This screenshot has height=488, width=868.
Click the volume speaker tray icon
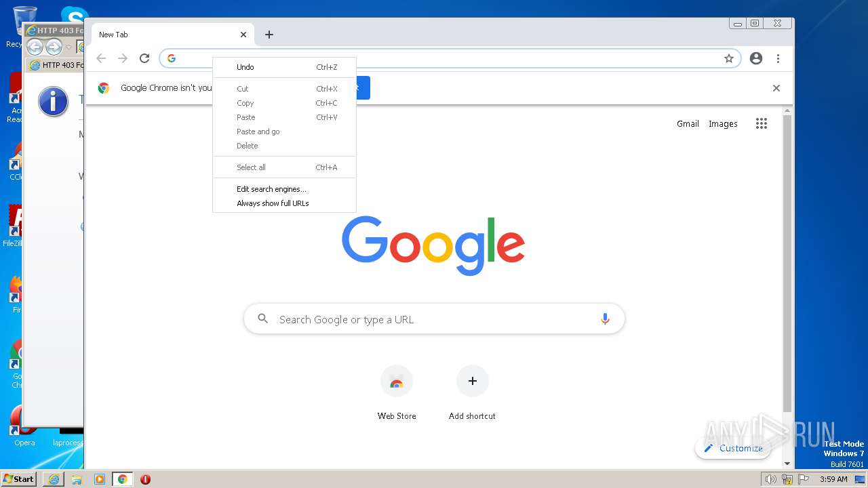point(770,479)
